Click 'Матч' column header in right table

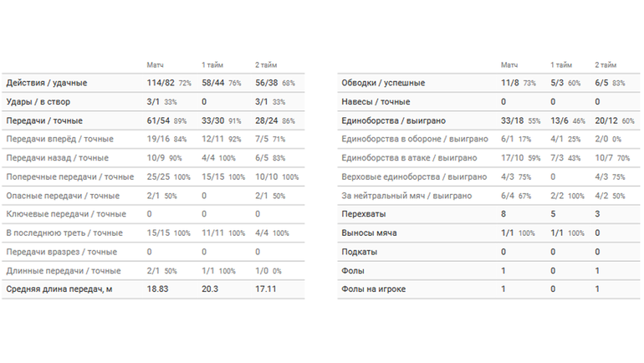click(x=509, y=64)
